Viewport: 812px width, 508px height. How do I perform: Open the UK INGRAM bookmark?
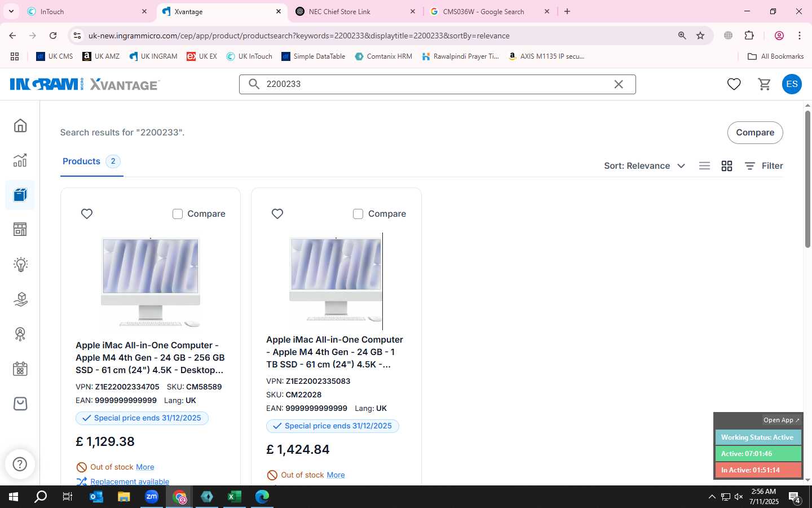click(153, 56)
